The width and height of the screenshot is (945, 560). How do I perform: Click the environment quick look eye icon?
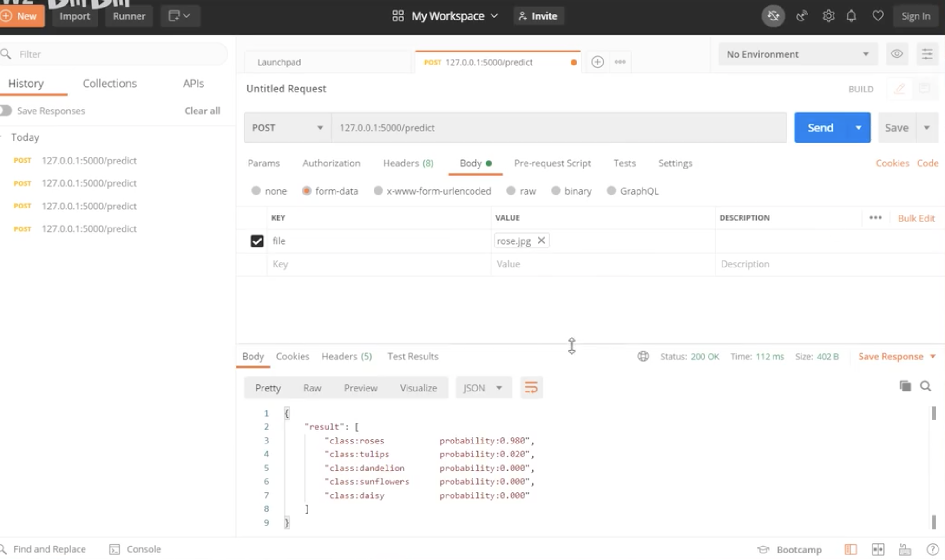click(897, 54)
